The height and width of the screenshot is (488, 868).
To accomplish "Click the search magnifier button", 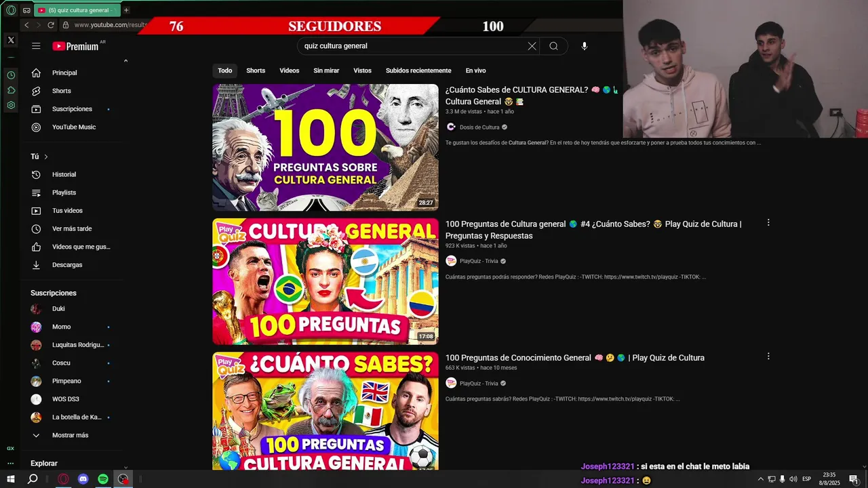I will click(x=554, y=46).
